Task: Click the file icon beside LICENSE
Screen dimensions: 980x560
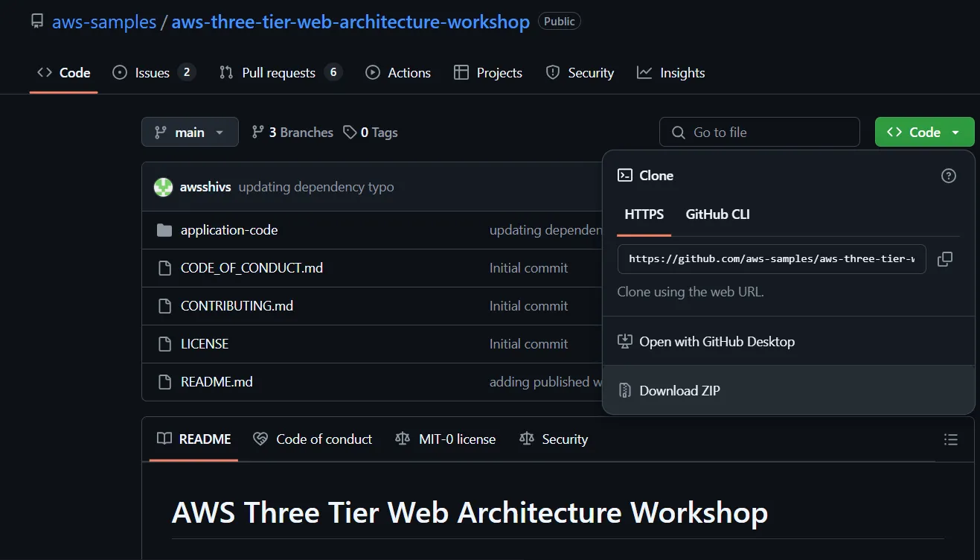Action: click(x=164, y=344)
